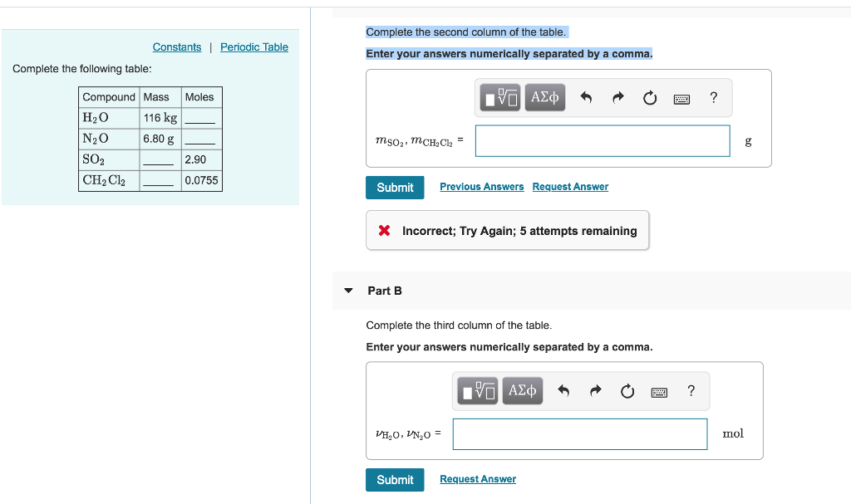Screen dimensions: 851x504
Task: Select the equation template icon in Part A
Action: [x=499, y=97]
